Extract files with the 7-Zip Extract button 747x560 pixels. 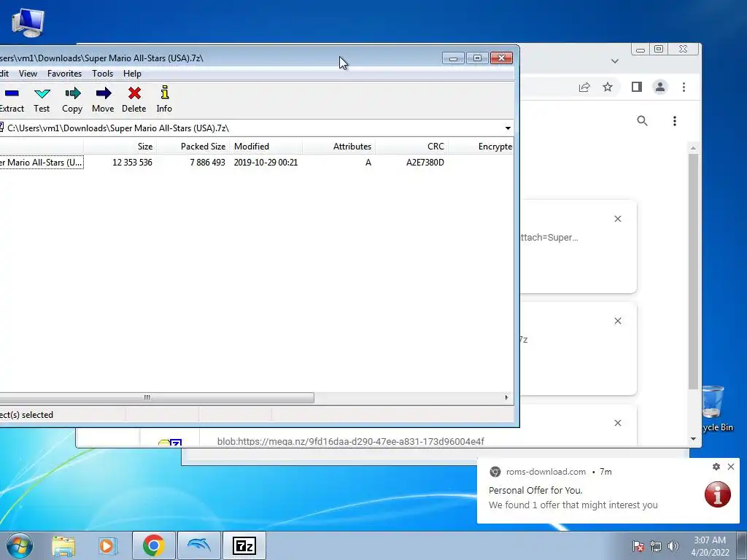coord(12,100)
